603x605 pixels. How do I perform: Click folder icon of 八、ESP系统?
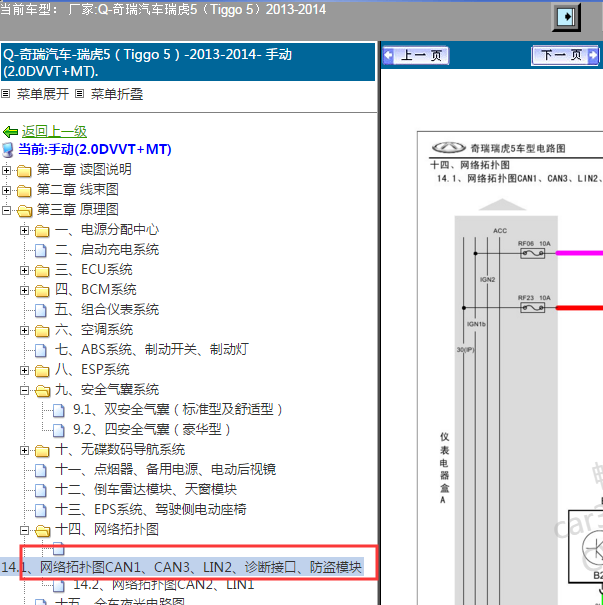pos(42,371)
